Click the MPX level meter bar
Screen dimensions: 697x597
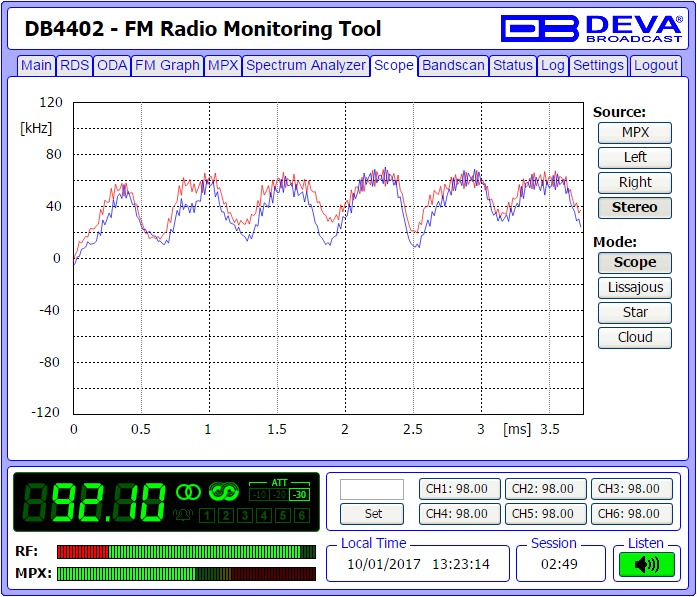tap(186, 574)
